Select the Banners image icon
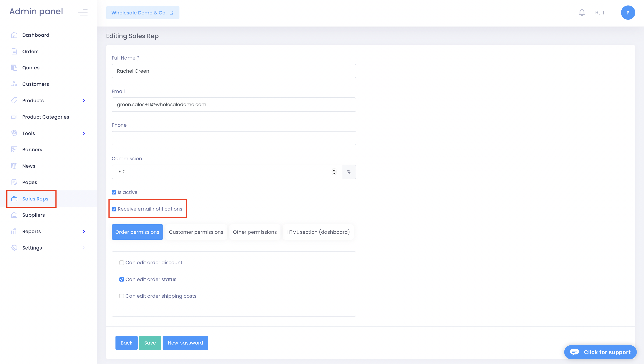 pyautogui.click(x=14, y=149)
